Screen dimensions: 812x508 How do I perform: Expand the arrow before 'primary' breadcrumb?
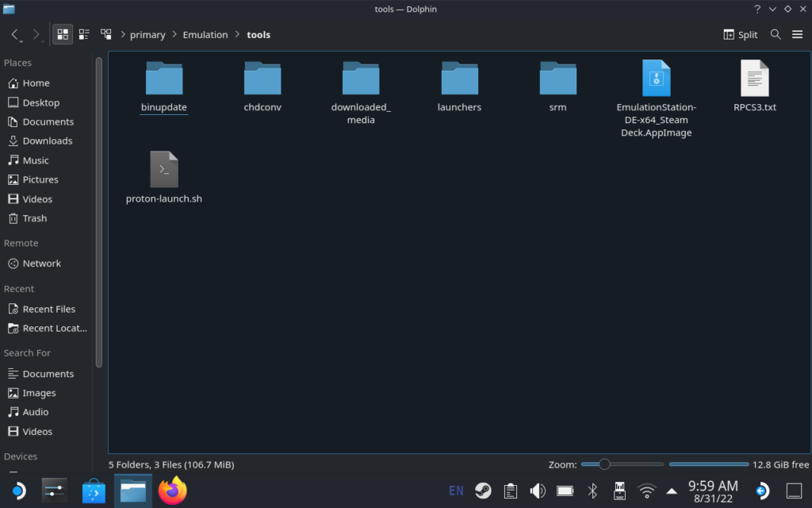[x=123, y=34]
